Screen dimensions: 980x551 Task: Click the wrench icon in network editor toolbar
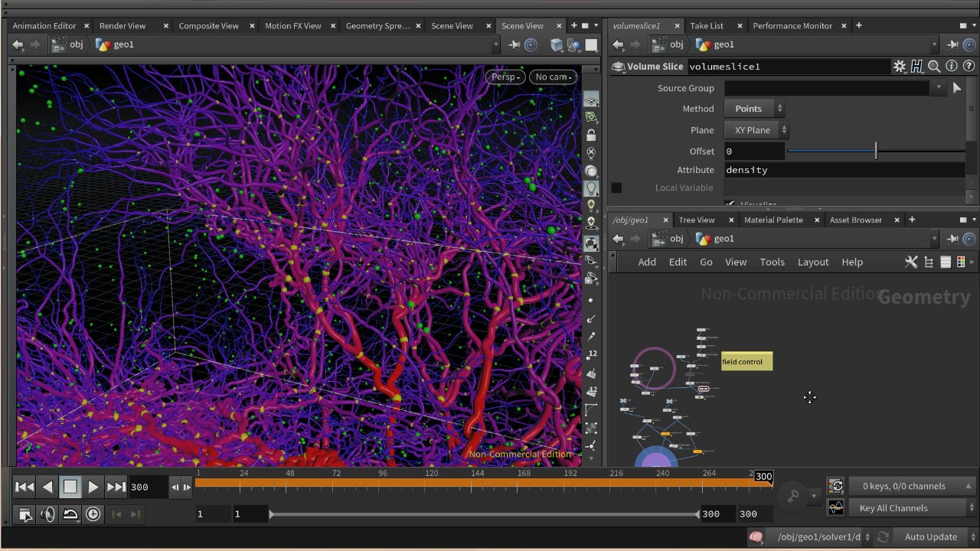[911, 262]
